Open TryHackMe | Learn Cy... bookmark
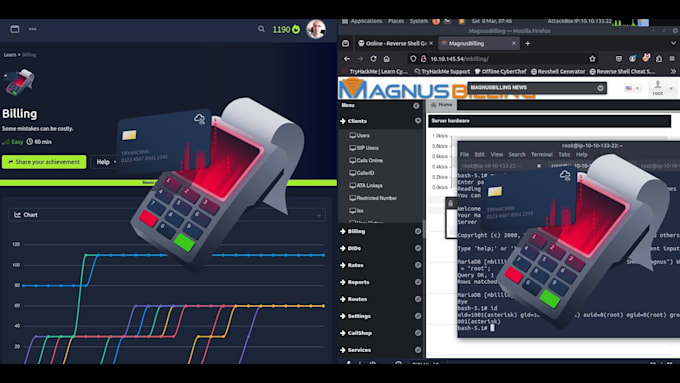The height and width of the screenshot is (383, 680). [375, 72]
